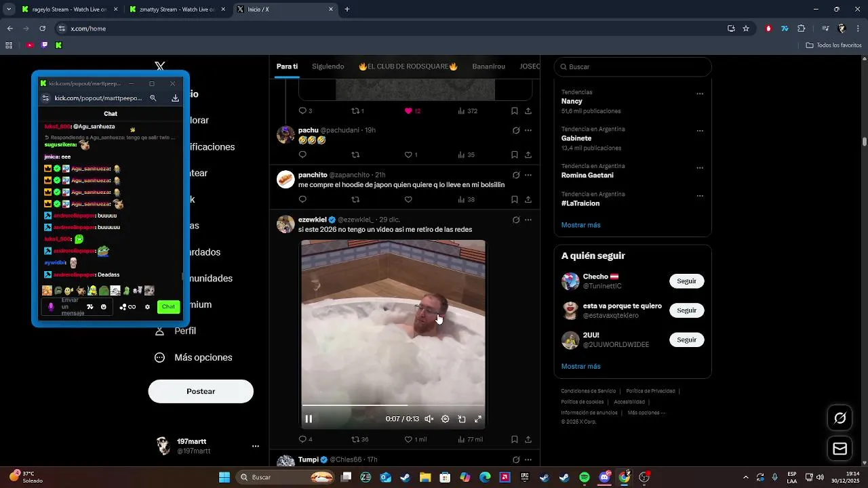
Task: Open Kick chat identity purple icon
Action: [50, 307]
